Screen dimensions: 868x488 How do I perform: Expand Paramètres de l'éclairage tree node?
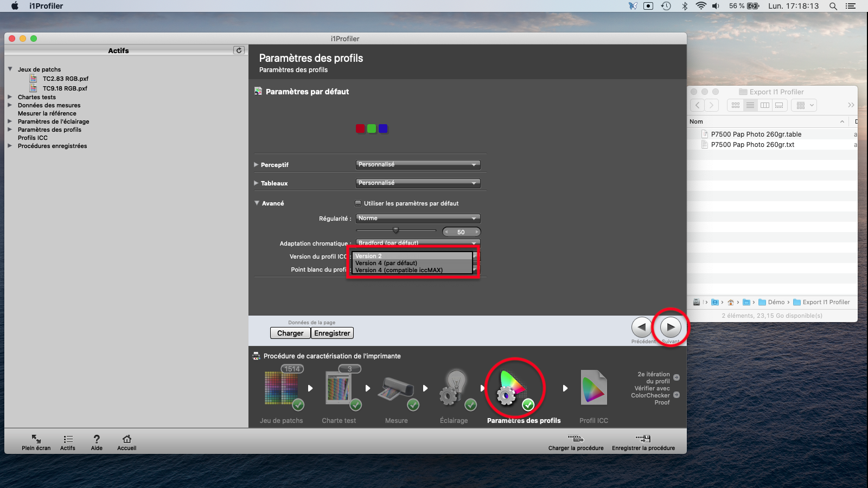[10, 121]
